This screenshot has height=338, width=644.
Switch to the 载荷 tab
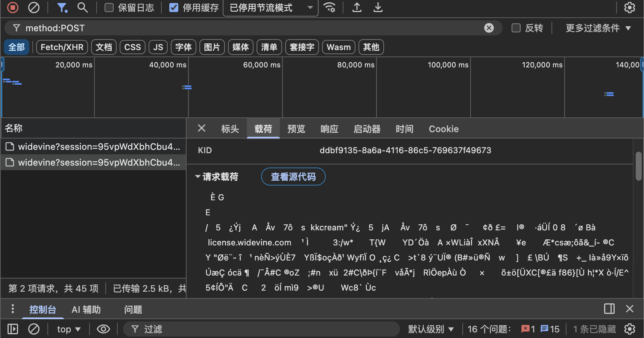tap(263, 129)
